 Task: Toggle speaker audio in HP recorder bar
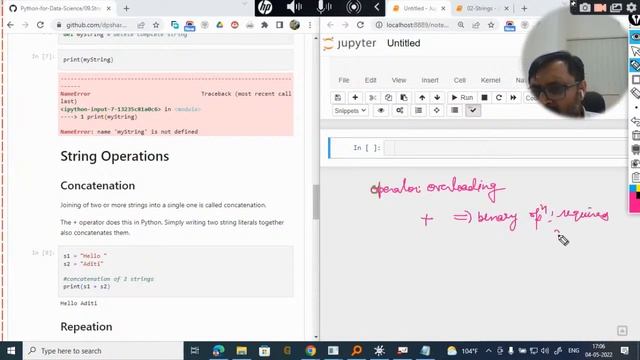coord(293,7)
